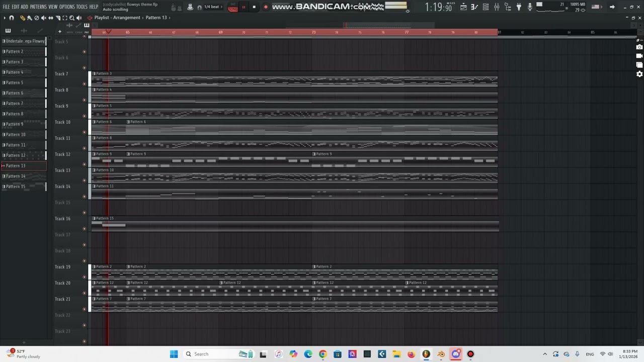
Task: Toggle the playlist snap magnet
Action: [x=11, y=18]
